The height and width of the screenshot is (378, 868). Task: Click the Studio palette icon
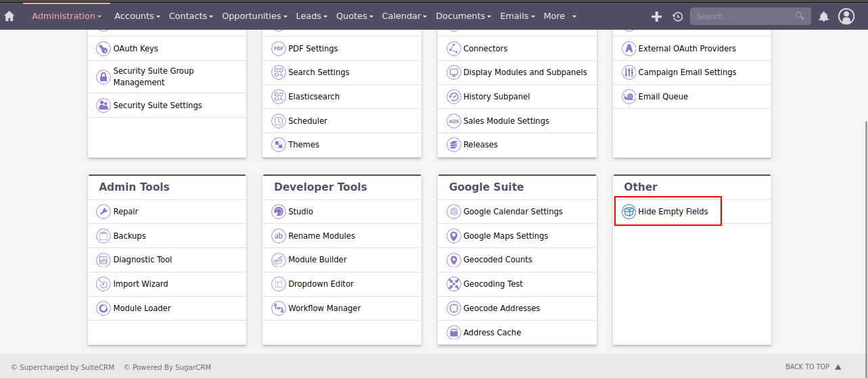pyautogui.click(x=278, y=212)
